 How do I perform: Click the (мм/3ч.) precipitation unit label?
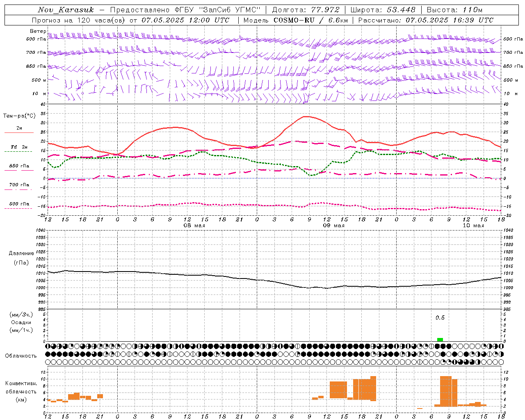pyautogui.click(x=21, y=315)
